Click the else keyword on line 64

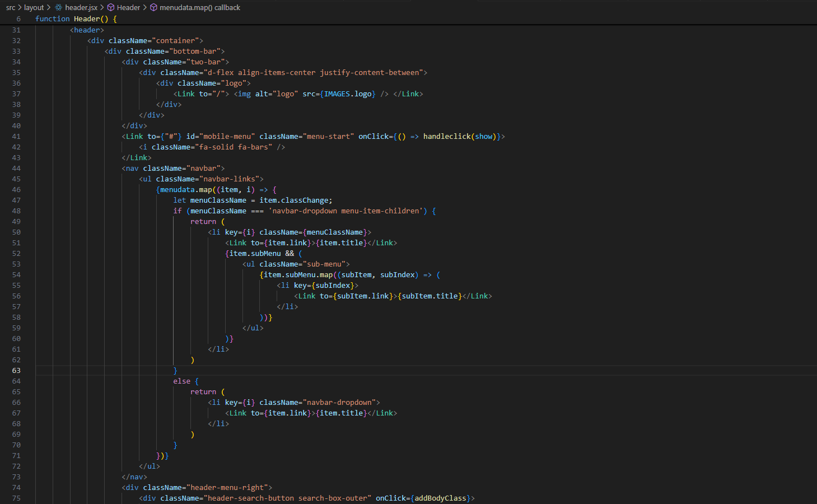182,381
